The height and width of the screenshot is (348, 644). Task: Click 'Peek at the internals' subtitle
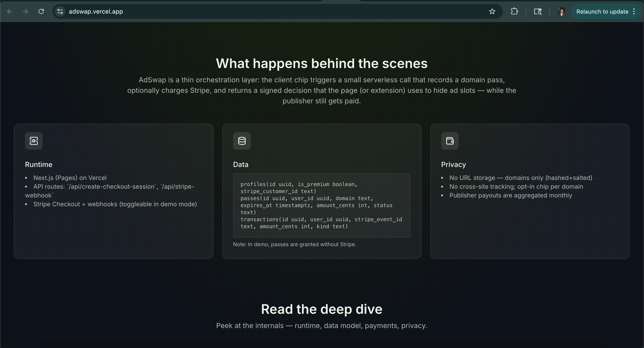[322, 325]
